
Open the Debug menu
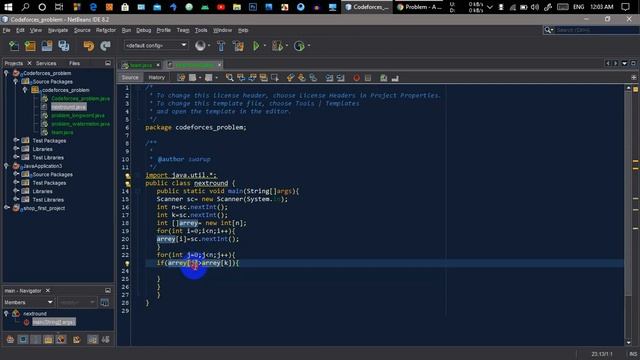click(143, 30)
